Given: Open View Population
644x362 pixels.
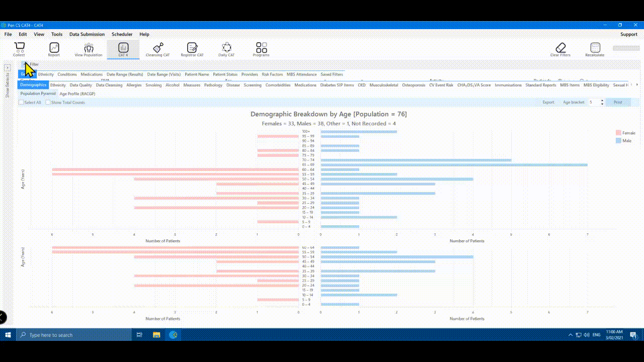Looking at the screenshot, I should tap(89, 49).
